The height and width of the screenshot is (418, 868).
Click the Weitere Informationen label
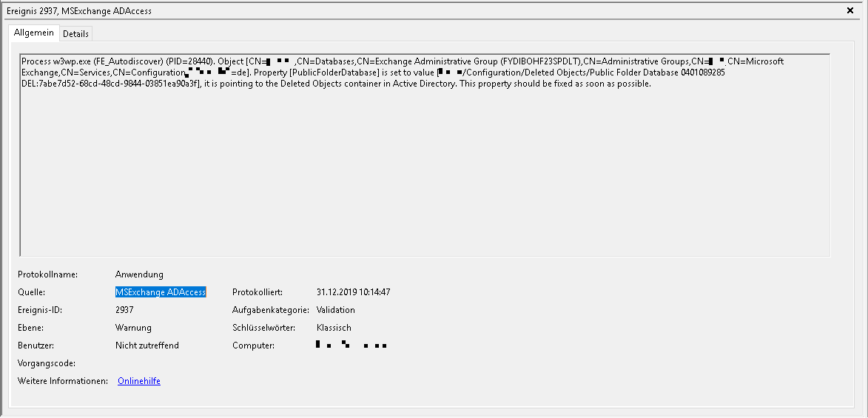pyautogui.click(x=63, y=381)
